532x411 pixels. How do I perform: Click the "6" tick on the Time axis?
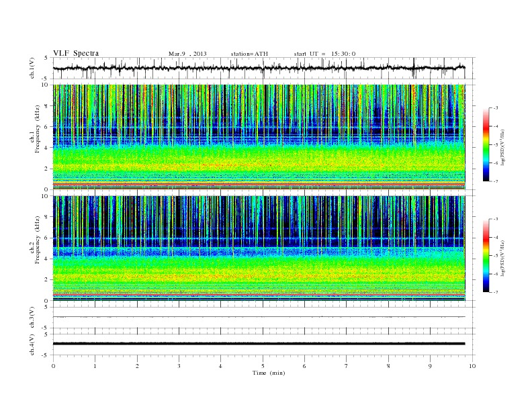(304, 366)
